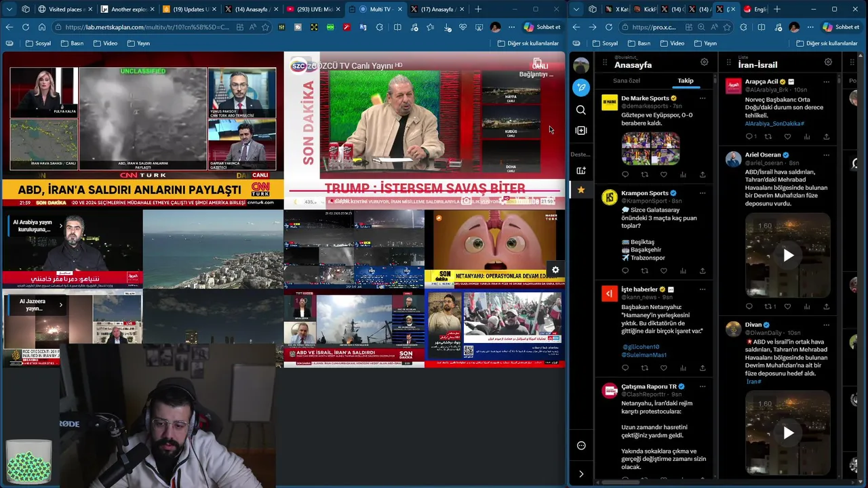
Task: Open extensions puzzle icon in left browser
Action: [x=380, y=27]
